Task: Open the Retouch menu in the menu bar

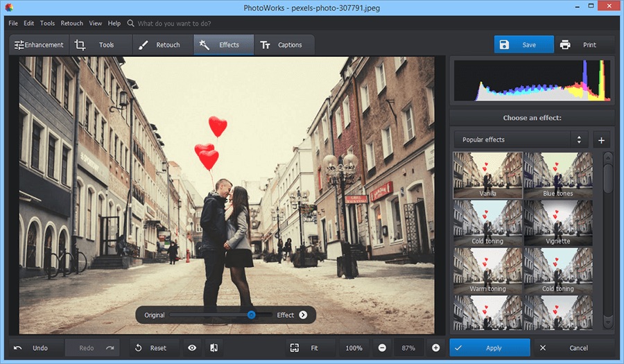Action: (72, 23)
